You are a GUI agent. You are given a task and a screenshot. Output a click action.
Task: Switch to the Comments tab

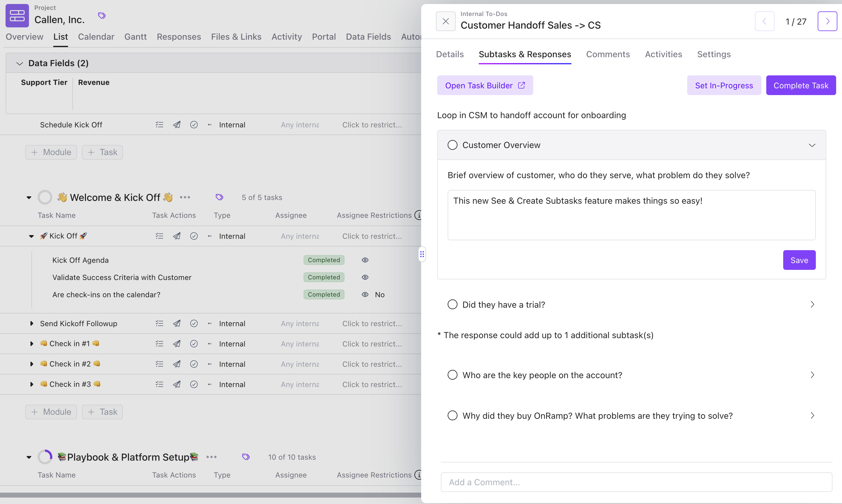608,54
